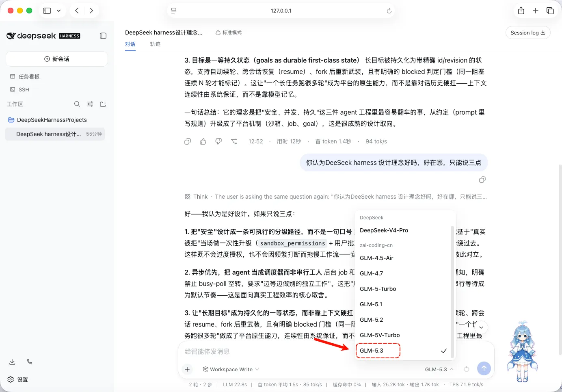Add a new workspace folder icon

click(x=103, y=104)
